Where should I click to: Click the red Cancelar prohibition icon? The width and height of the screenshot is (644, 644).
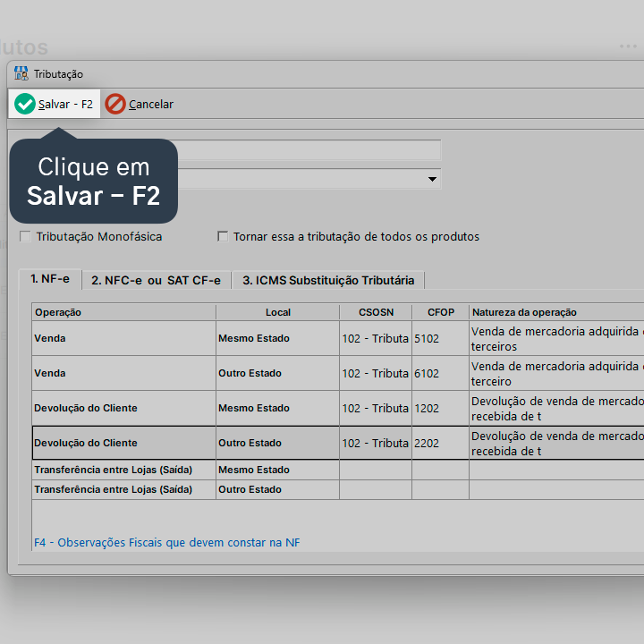click(115, 104)
